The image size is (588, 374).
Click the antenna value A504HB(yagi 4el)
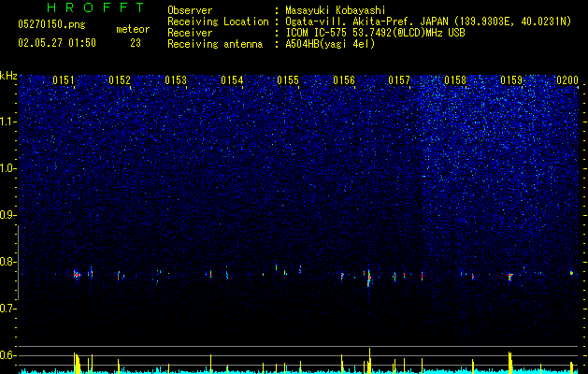330,44
